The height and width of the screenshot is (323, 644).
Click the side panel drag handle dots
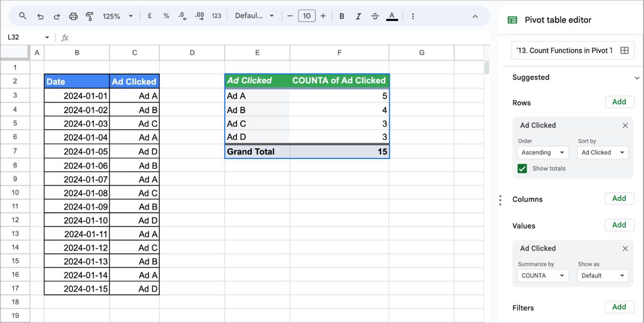500,200
